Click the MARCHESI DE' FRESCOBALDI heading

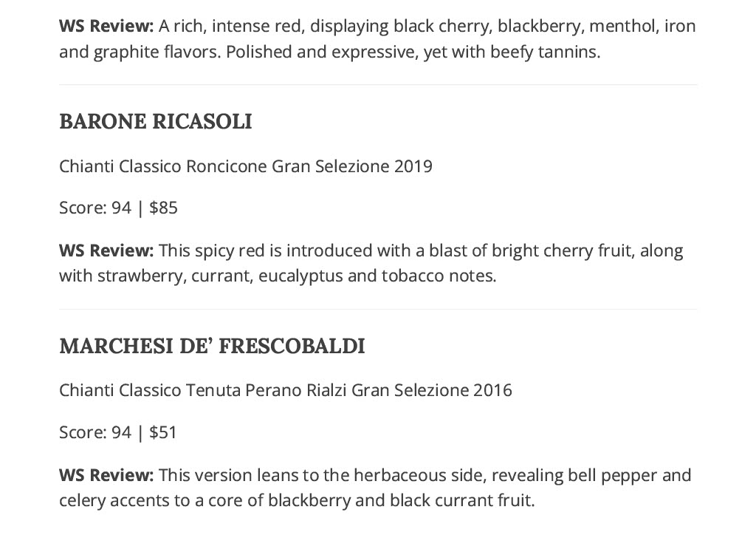(x=212, y=346)
